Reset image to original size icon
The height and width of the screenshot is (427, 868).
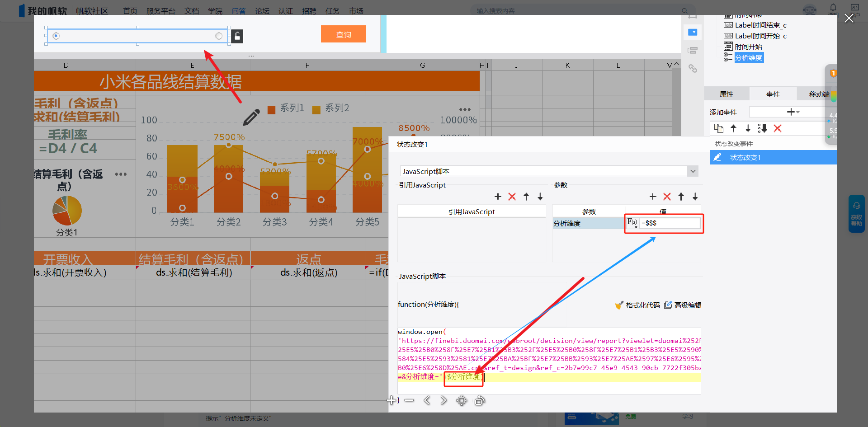[x=462, y=400]
